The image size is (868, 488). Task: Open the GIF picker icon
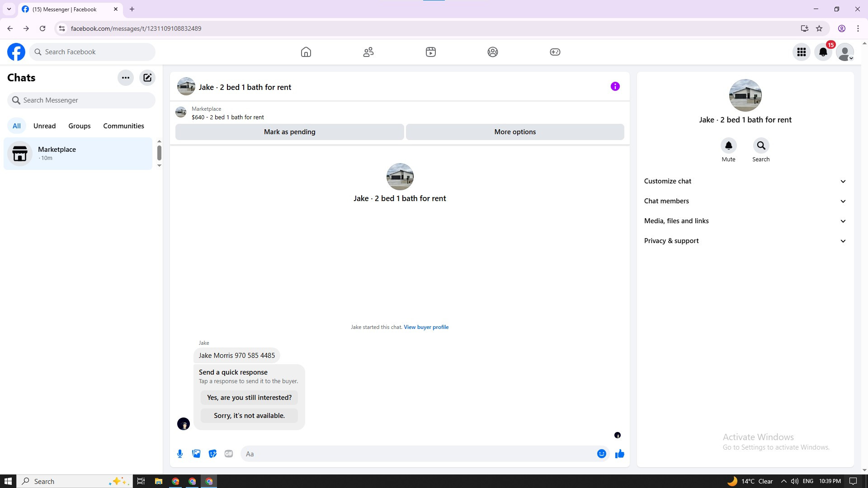pyautogui.click(x=229, y=454)
